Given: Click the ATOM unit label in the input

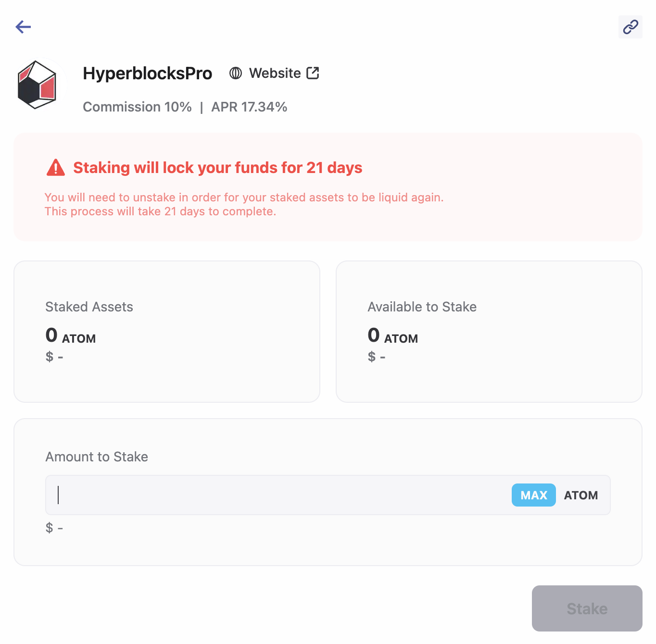Looking at the screenshot, I should [x=580, y=495].
